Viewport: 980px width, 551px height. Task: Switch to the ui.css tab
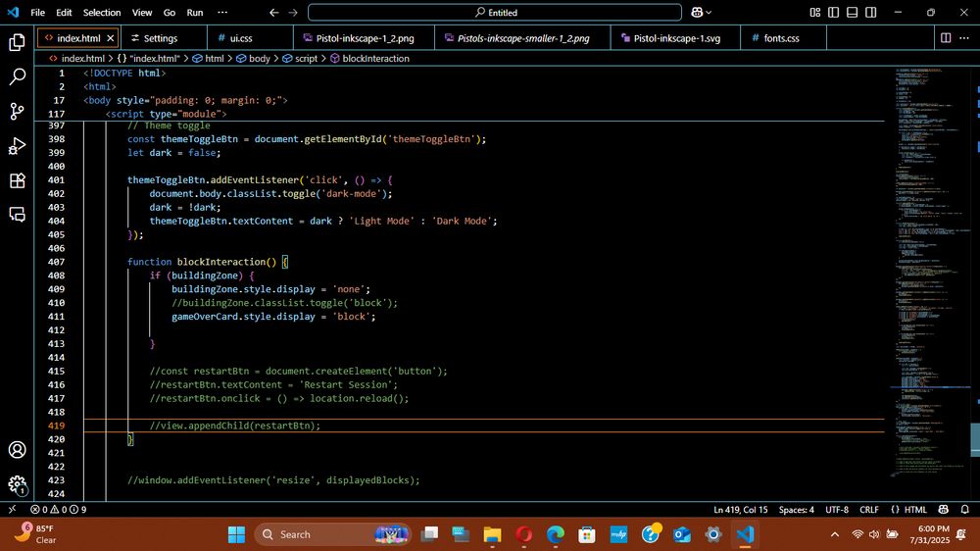coord(240,38)
